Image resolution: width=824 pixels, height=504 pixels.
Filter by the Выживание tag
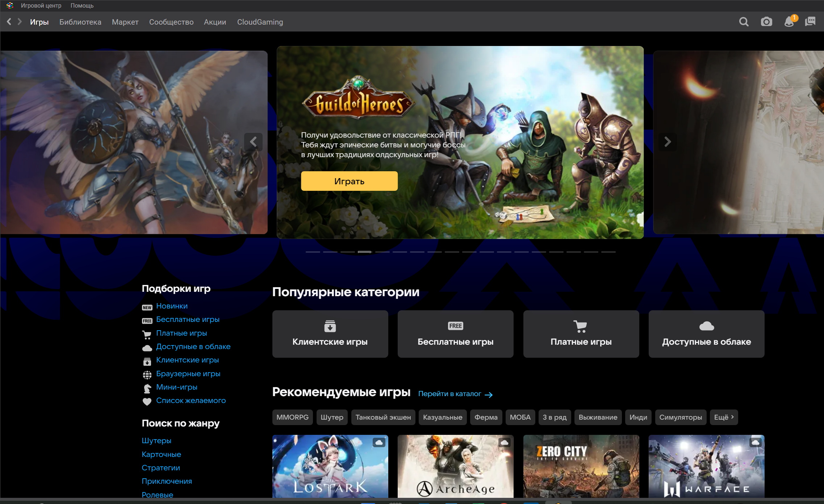click(598, 417)
